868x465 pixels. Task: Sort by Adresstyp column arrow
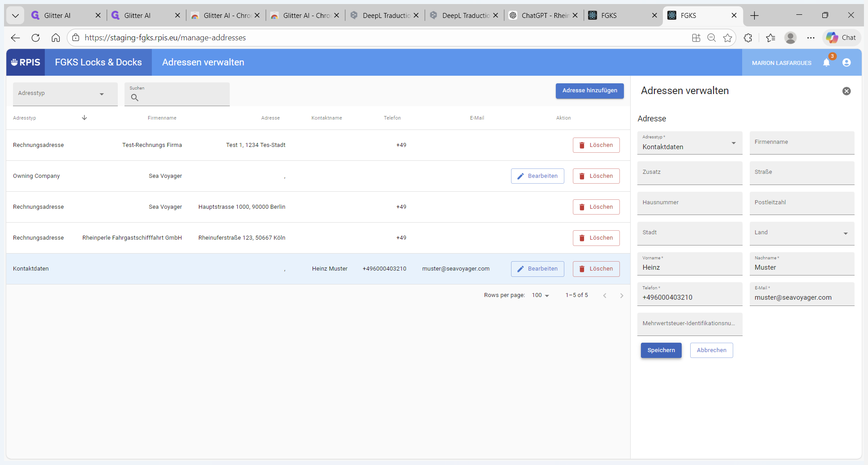tap(84, 118)
